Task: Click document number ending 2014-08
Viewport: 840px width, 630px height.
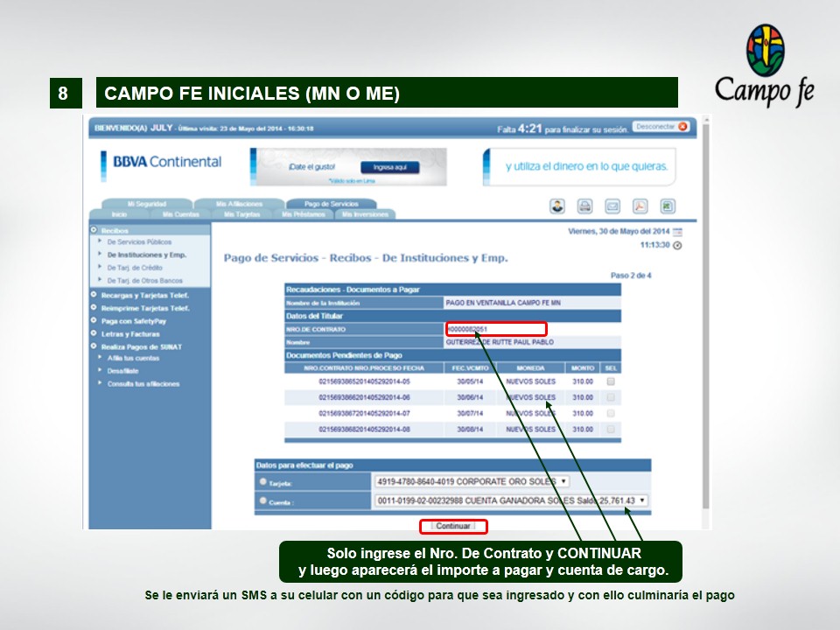Action: 364,430
